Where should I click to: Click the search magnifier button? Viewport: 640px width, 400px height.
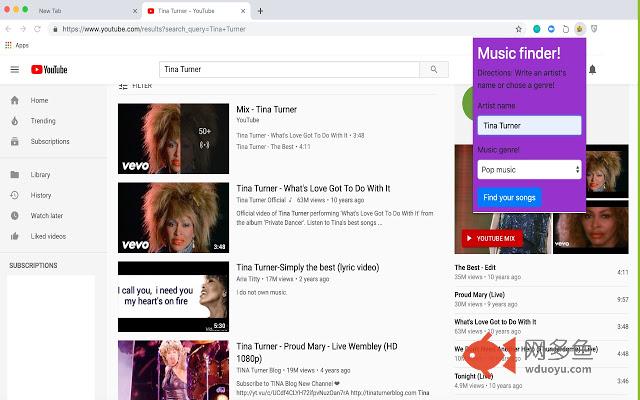coord(434,69)
